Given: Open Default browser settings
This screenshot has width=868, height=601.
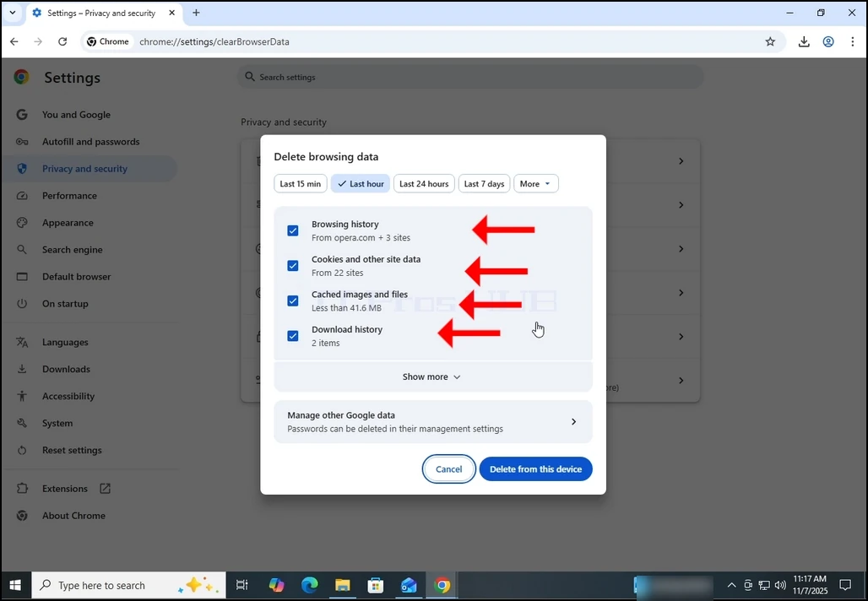Looking at the screenshot, I should (76, 277).
